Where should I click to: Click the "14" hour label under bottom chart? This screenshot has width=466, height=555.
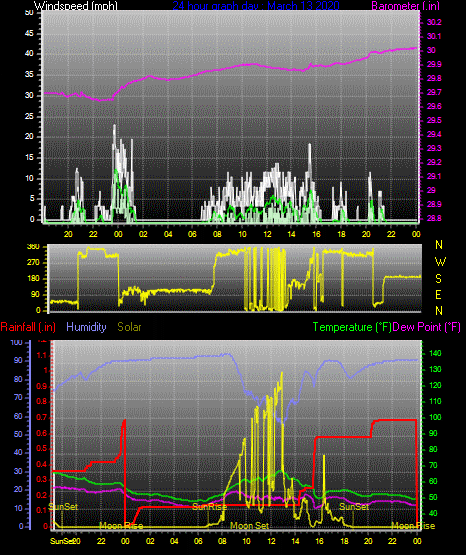pos(295,541)
